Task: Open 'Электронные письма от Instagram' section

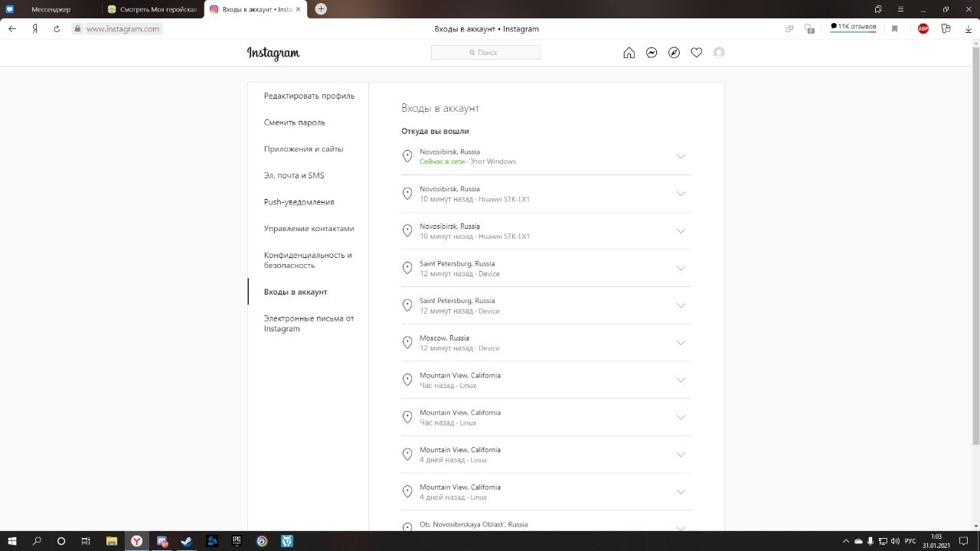Action: pyautogui.click(x=309, y=324)
